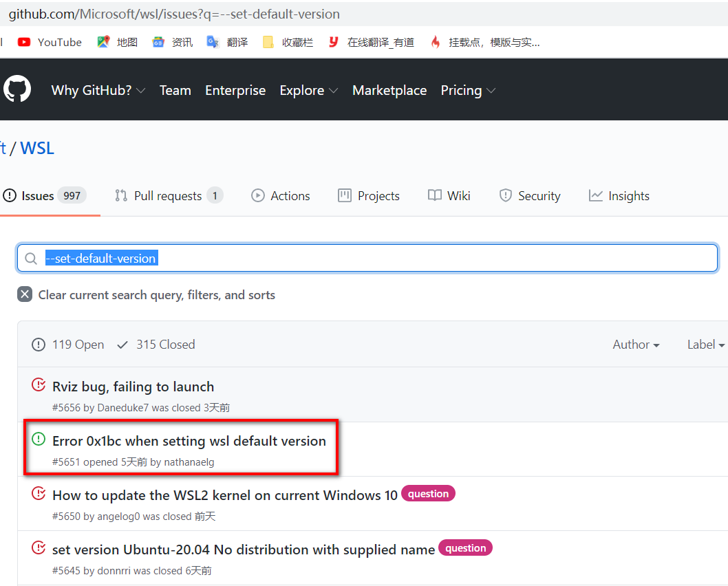
Task: Open the 收藏栏 bookmarks folder
Action: click(288, 42)
